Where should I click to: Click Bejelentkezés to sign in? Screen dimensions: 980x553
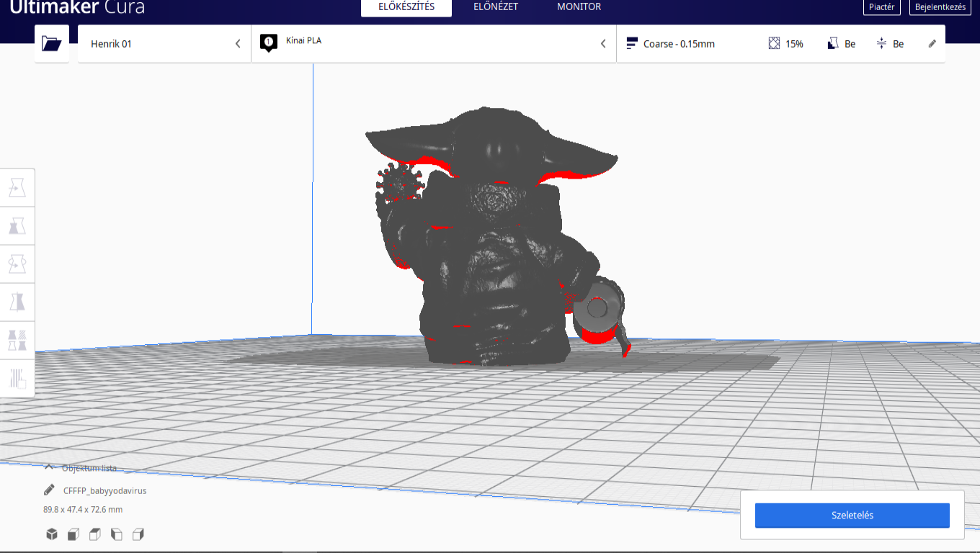(x=940, y=7)
